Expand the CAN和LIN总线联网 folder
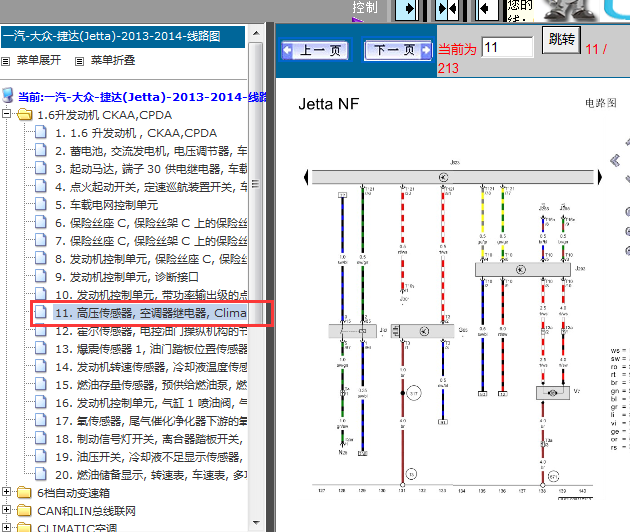Viewport: 630px width, 532px height. 6,509
